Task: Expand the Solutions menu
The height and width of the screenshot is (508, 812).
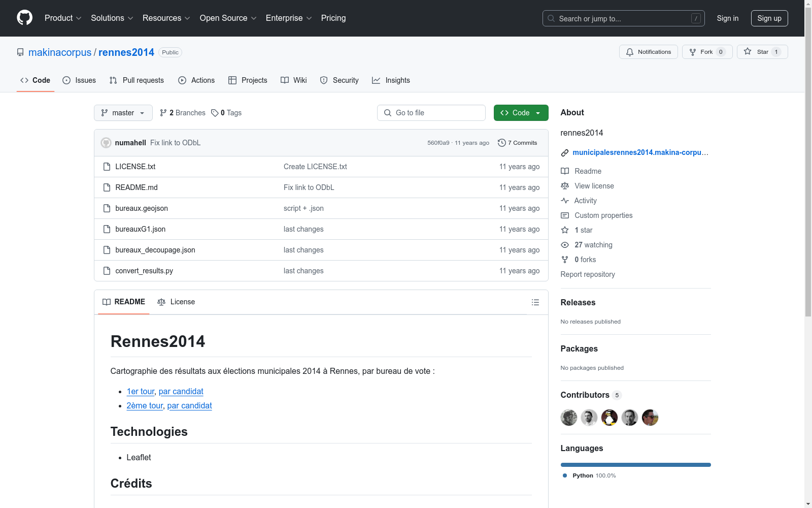Action: (x=112, y=18)
